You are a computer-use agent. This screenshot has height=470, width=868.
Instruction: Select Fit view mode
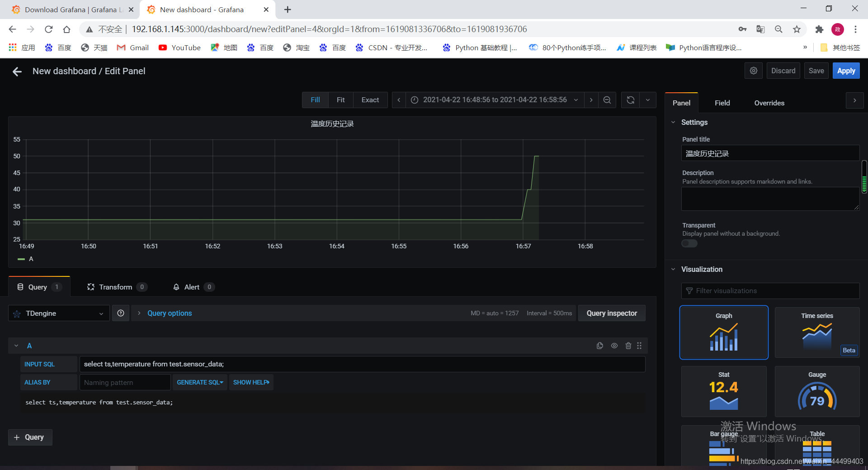(340, 100)
